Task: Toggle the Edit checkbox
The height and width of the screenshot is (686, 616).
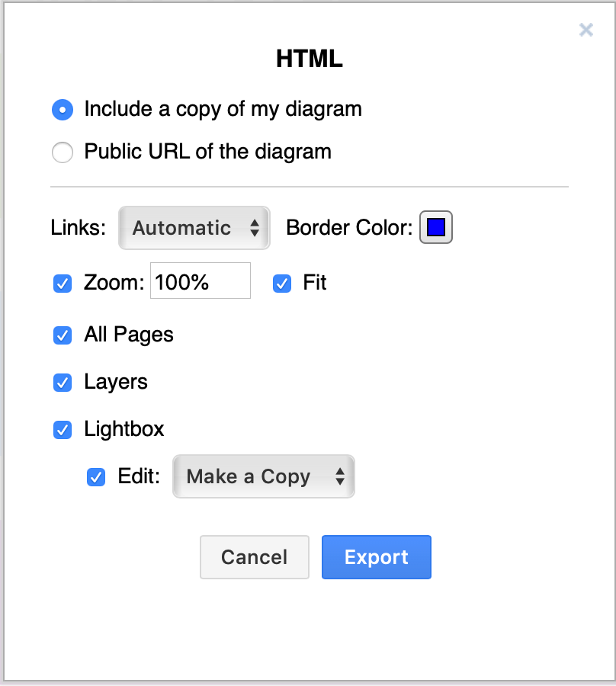Action: coord(95,477)
